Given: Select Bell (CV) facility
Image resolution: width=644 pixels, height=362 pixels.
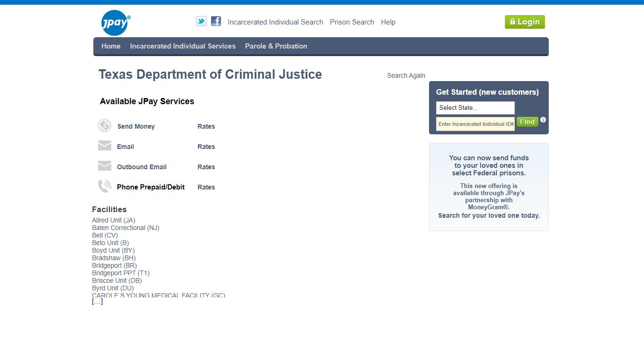Looking at the screenshot, I should 105,235.
